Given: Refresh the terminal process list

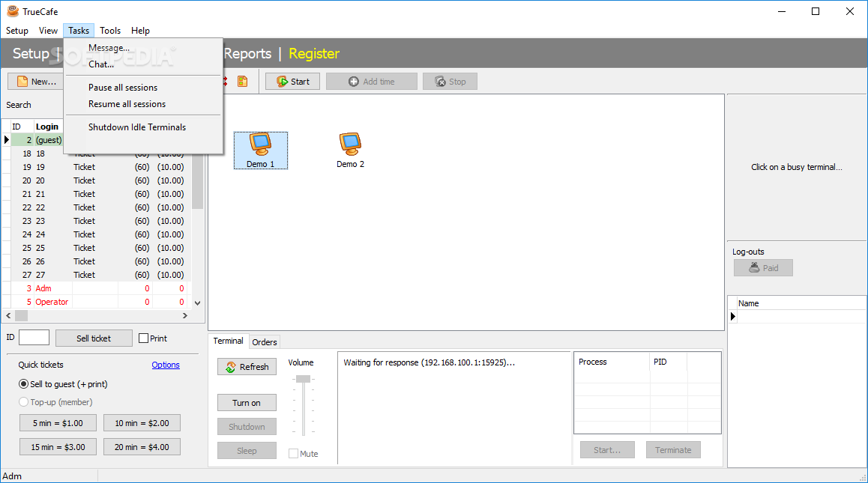Looking at the screenshot, I should pos(247,367).
